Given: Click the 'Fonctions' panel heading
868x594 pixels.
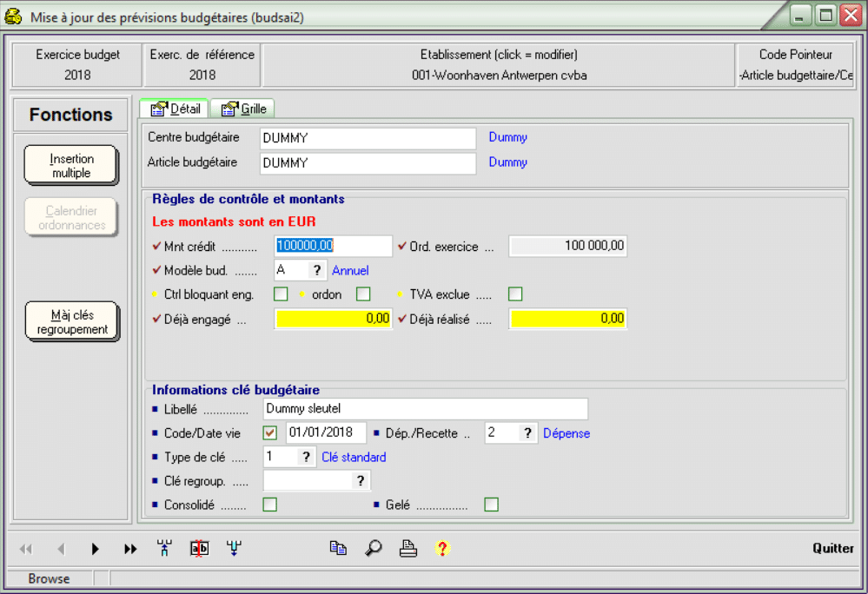Looking at the screenshot, I should tap(71, 115).
